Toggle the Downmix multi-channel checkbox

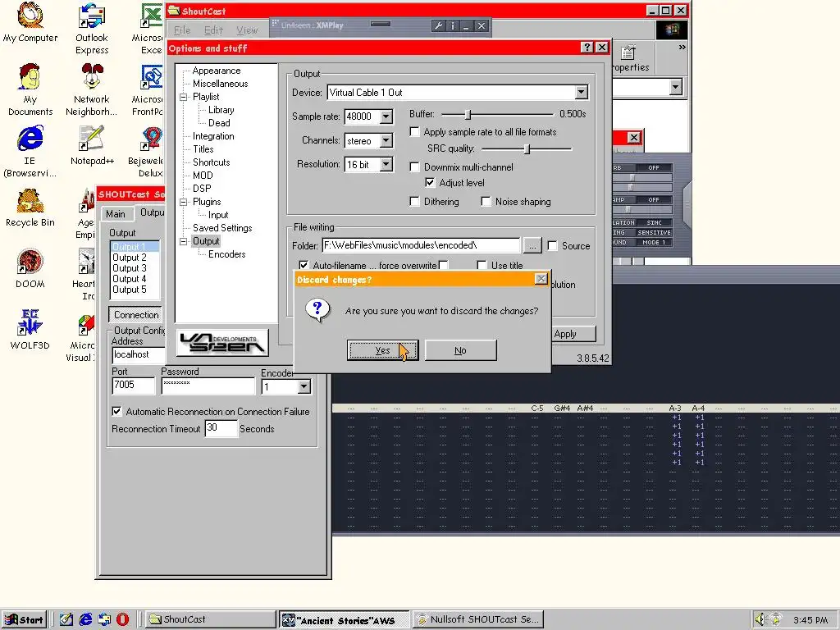pyautogui.click(x=414, y=167)
